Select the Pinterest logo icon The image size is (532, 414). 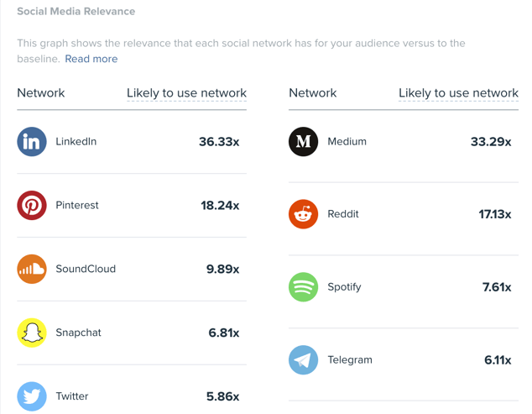click(32, 205)
